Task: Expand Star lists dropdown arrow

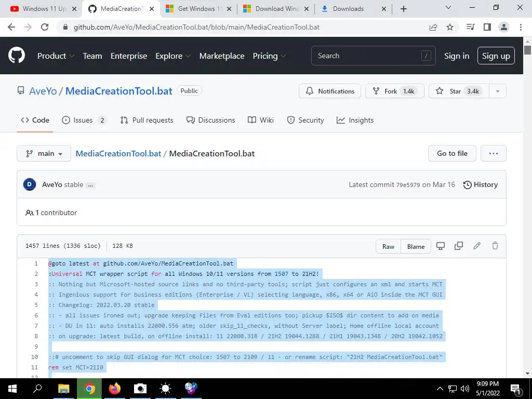Action: pos(498,91)
